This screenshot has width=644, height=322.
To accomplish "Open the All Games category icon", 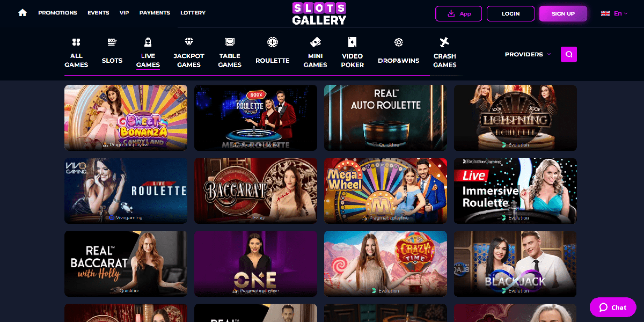I will pos(76,42).
